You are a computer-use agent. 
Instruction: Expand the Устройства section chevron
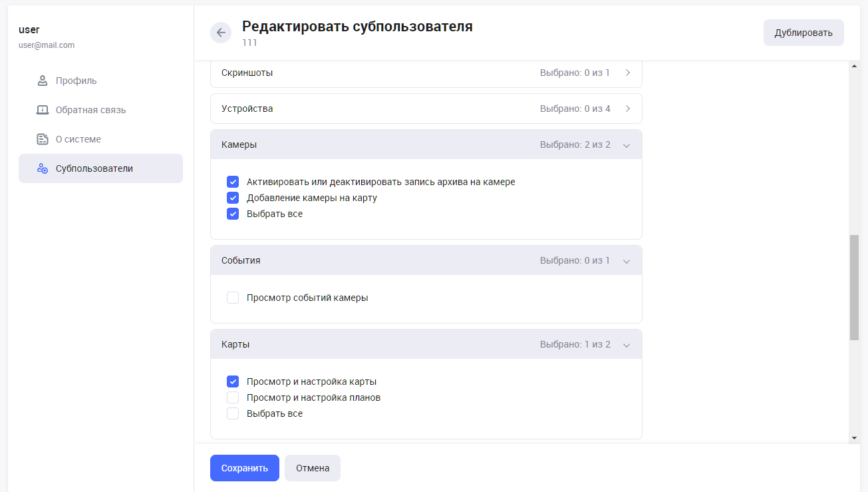click(x=627, y=109)
